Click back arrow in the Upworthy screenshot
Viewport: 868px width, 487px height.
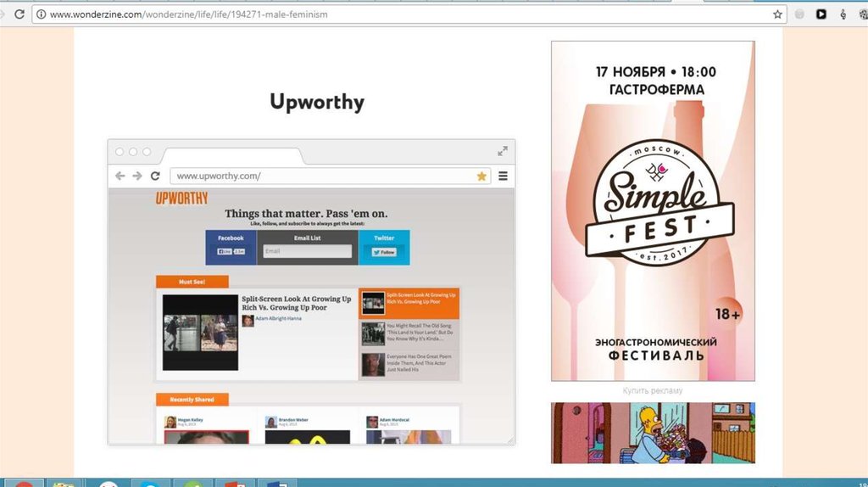click(120, 176)
